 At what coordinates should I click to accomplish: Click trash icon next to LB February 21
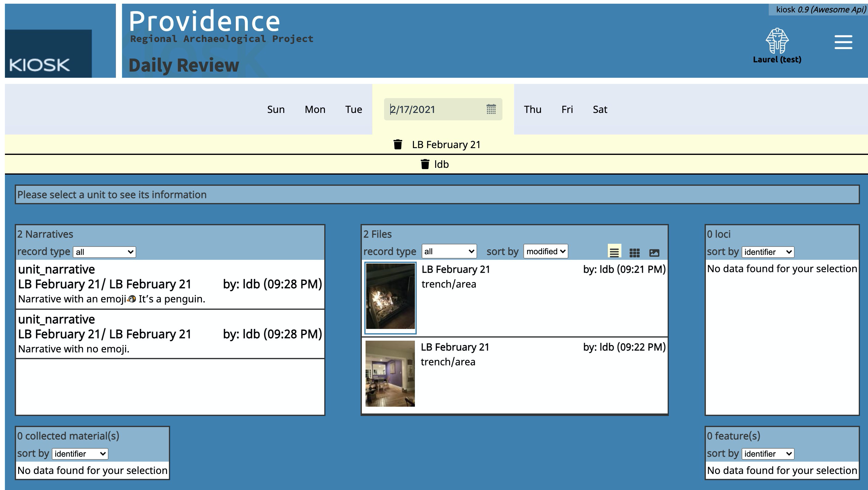click(398, 144)
